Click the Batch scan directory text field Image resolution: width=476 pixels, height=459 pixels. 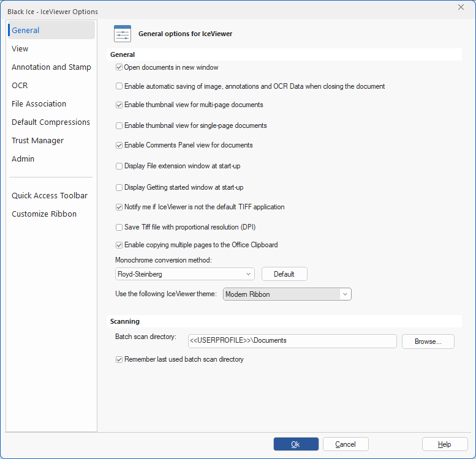click(292, 341)
